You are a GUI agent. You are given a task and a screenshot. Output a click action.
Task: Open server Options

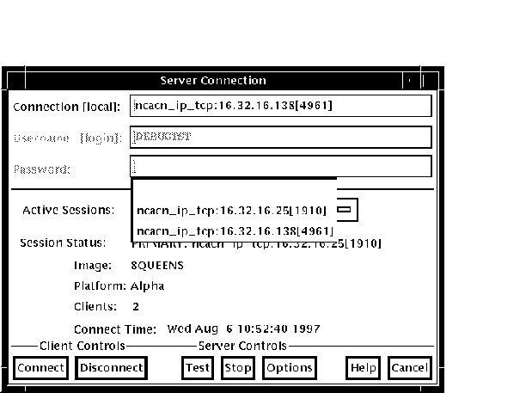(x=289, y=368)
